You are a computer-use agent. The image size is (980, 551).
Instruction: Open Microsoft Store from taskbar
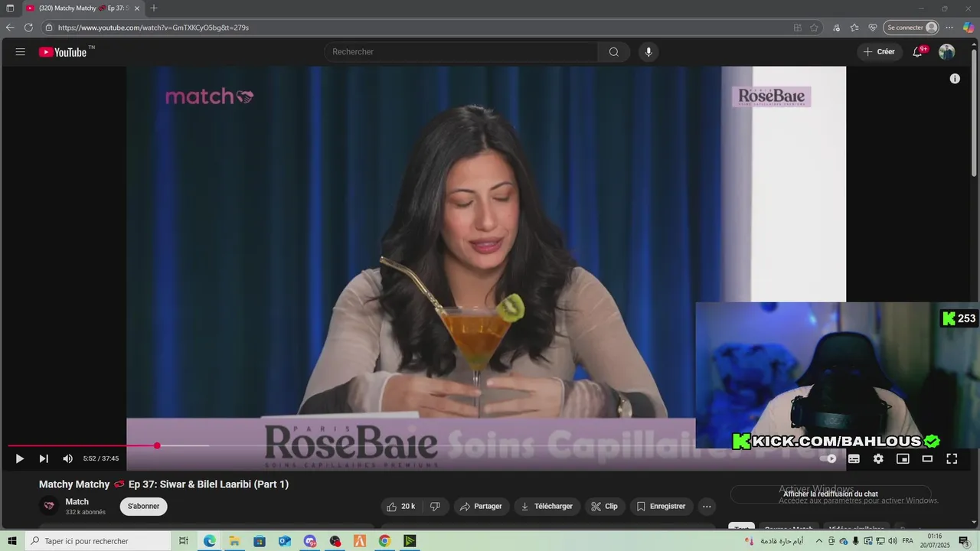(260, 541)
